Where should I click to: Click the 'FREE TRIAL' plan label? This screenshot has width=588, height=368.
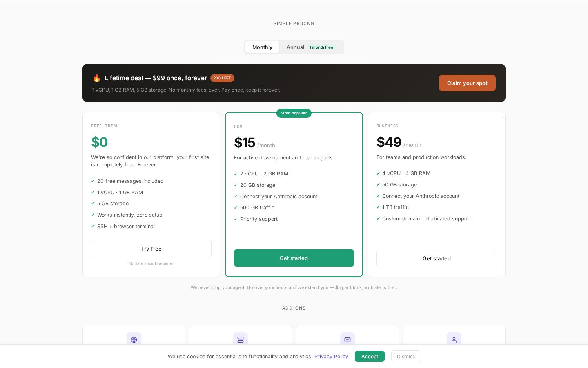[105, 126]
